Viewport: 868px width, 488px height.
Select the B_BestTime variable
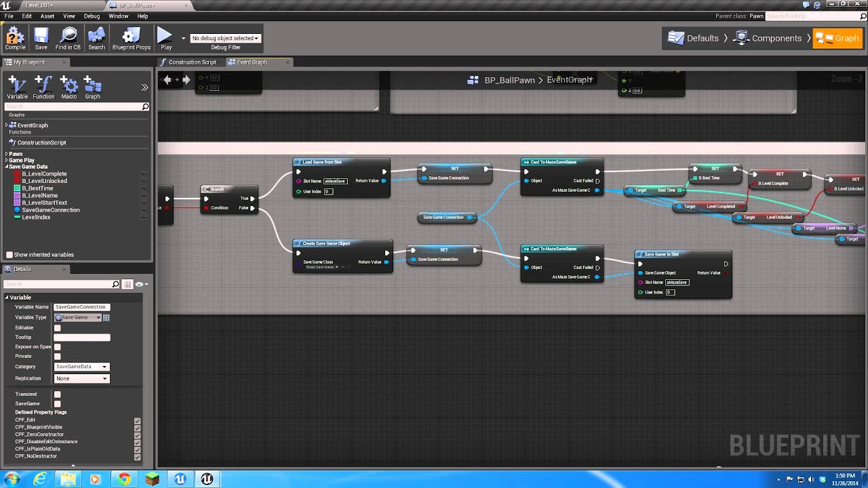click(37, 188)
